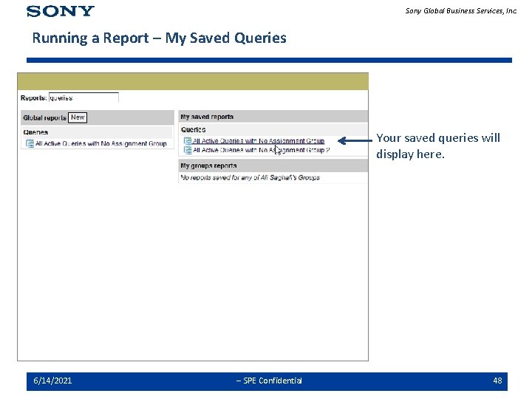Open the saved query ending in Group 2
The height and width of the screenshot is (399, 532).
coord(262,150)
